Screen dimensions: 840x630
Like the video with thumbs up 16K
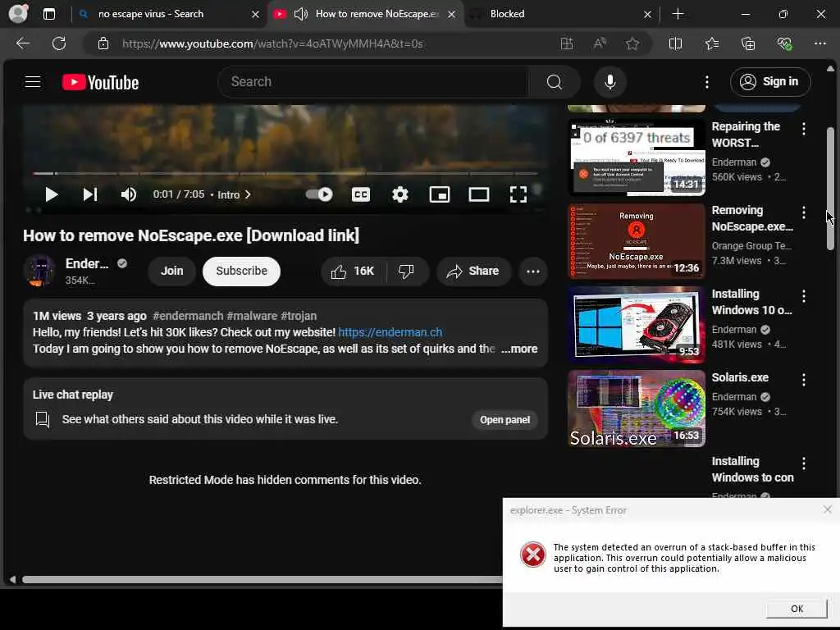click(353, 271)
